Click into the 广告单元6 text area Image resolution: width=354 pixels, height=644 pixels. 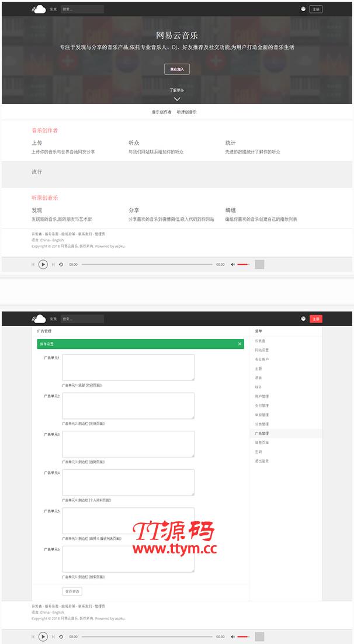[x=128, y=559]
